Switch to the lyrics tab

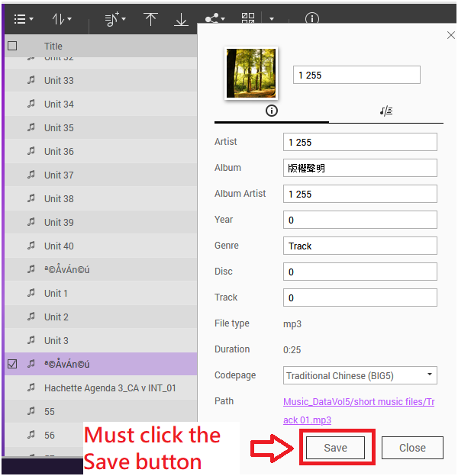pyautogui.click(x=386, y=111)
